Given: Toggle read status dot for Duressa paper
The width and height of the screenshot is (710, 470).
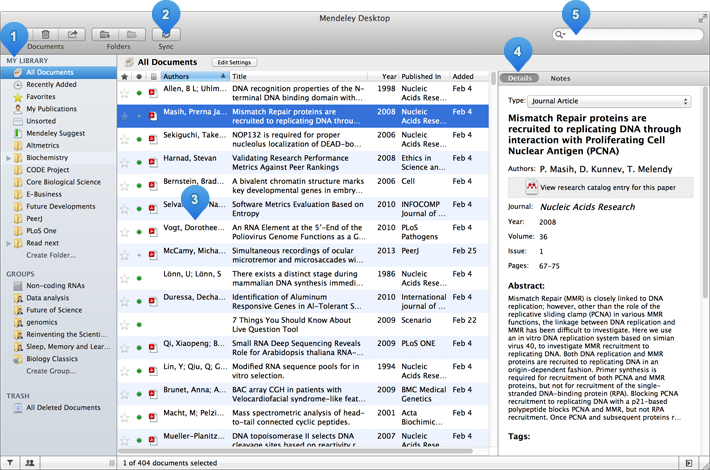Looking at the screenshot, I should pos(139,302).
